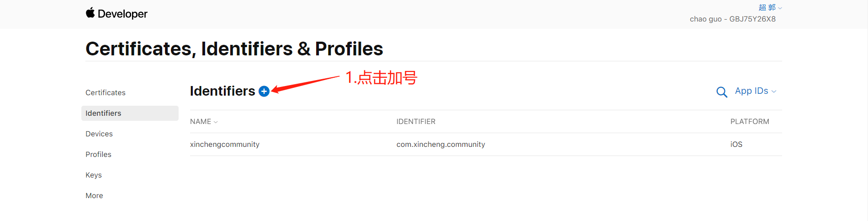Click the iOS platform cell
Image resolution: width=868 pixels, height=221 pixels.
point(736,144)
